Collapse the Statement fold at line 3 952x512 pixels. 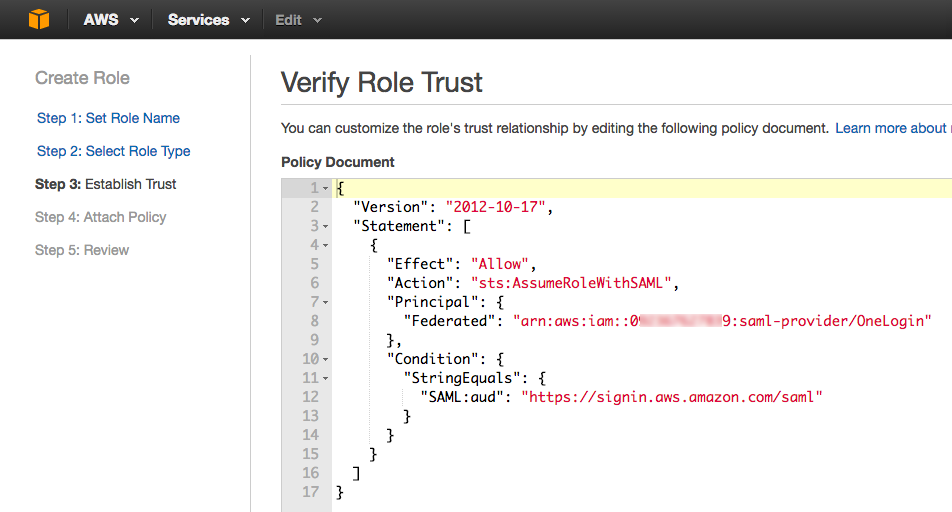coord(325,227)
